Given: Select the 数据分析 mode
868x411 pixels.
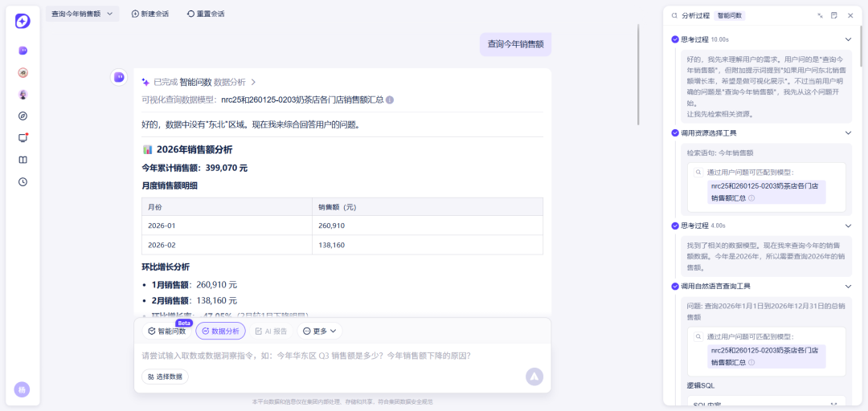Looking at the screenshot, I should [x=220, y=331].
